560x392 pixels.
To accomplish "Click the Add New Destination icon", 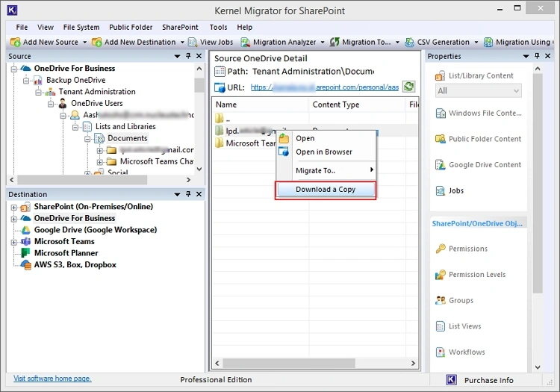I will pyautogui.click(x=96, y=42).
